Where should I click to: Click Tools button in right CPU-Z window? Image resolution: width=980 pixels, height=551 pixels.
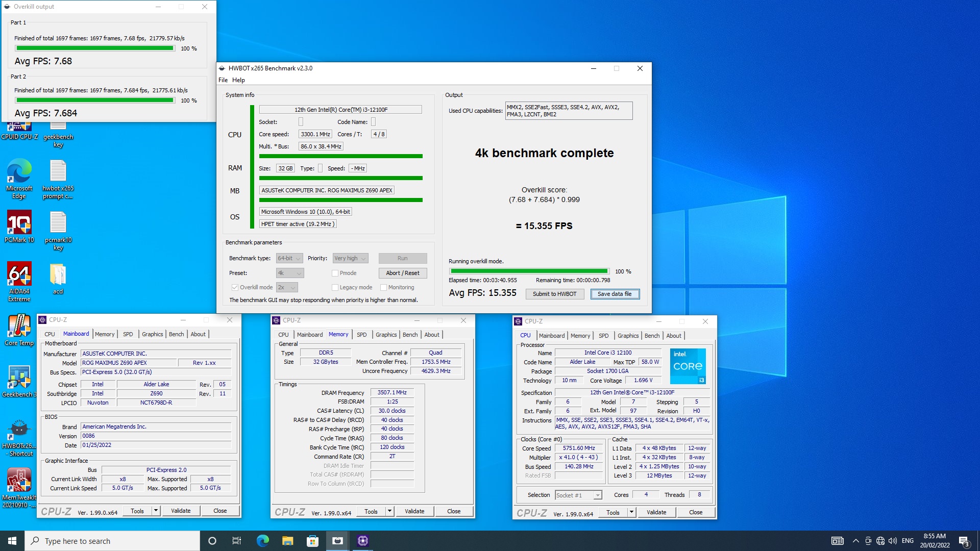pos(613,512)
